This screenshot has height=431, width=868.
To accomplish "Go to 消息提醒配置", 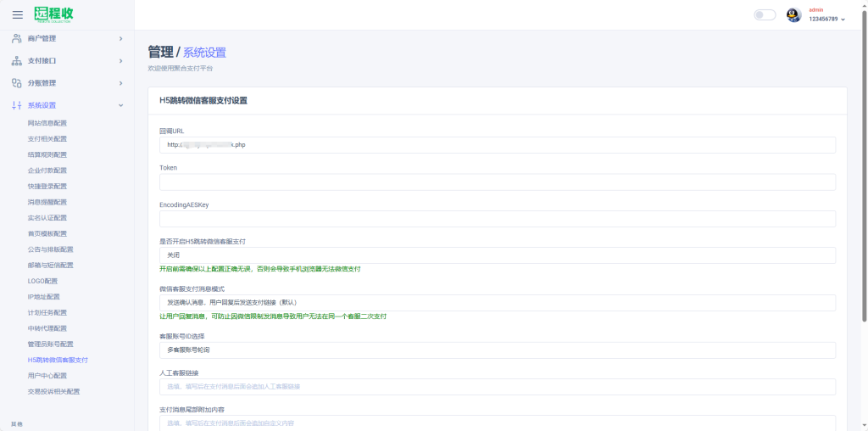I will (47, 202).
